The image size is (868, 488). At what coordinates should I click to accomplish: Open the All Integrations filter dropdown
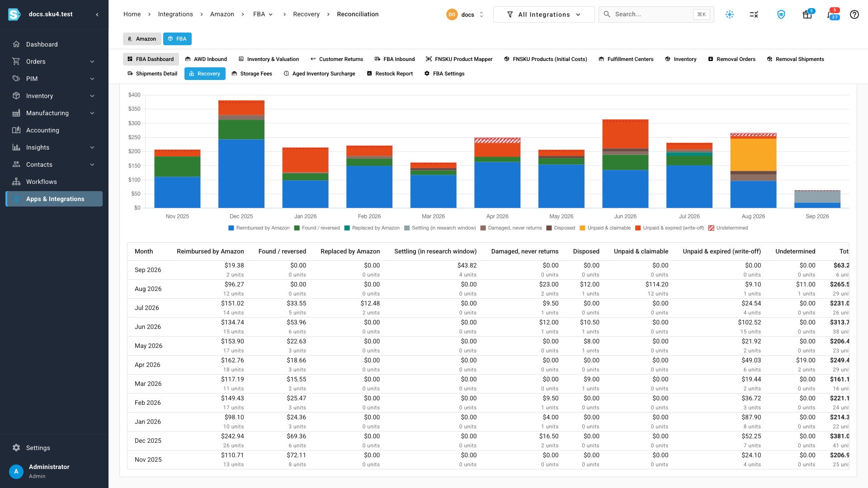pos(544,14)
